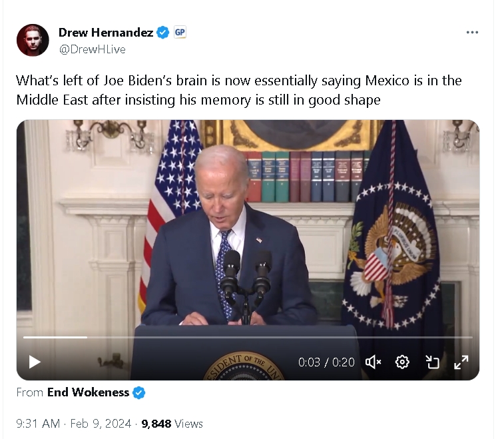The width and height of the screenshot is (504, 439).
Task: Open Drew Hernandez's profile picture
Action: click(x=33, y=40)
